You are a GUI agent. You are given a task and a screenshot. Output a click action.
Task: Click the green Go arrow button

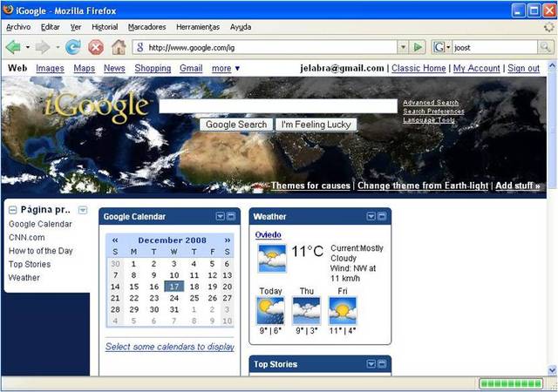(418, 47)
